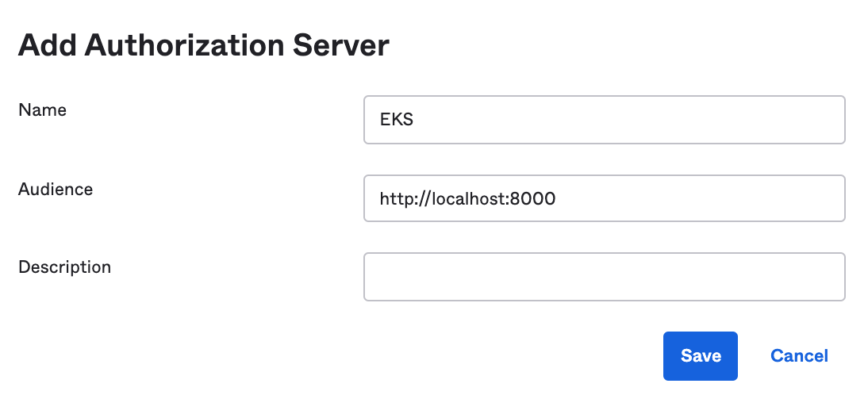Click the Add Authorization Server heading
Image resolution: width=868 pixels, height=395 pixels.
(204, 45)
